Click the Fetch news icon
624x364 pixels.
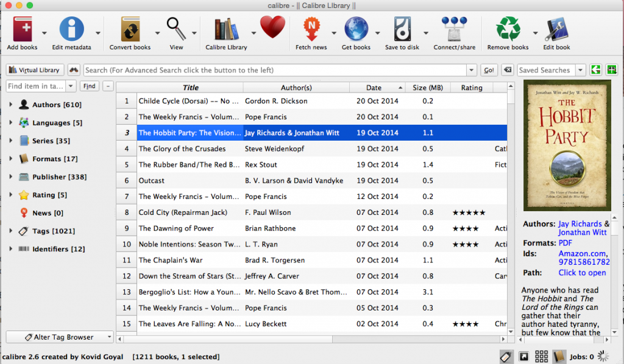[x=311, y=29]
